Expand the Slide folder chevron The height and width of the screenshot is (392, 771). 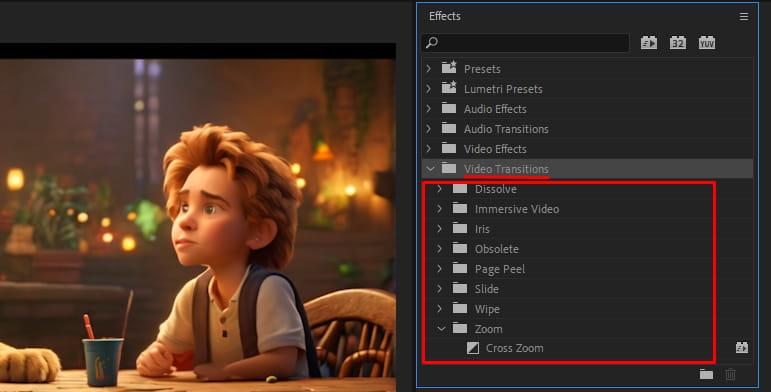point(440,289)
